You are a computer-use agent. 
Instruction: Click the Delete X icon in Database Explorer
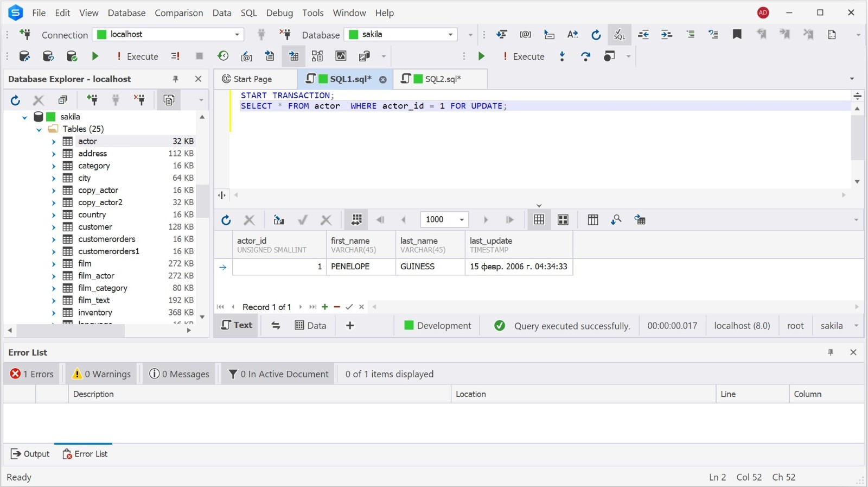pos(38,100)
